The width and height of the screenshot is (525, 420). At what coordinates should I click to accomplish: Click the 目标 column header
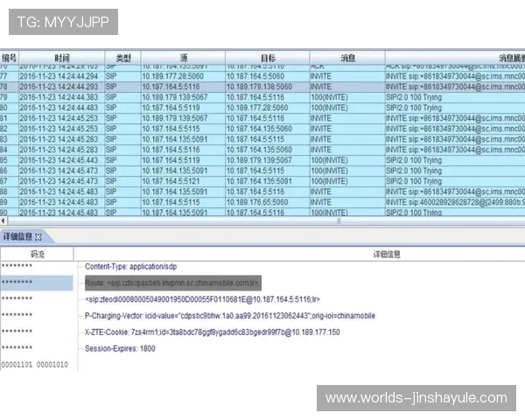(x=267, y=58)
